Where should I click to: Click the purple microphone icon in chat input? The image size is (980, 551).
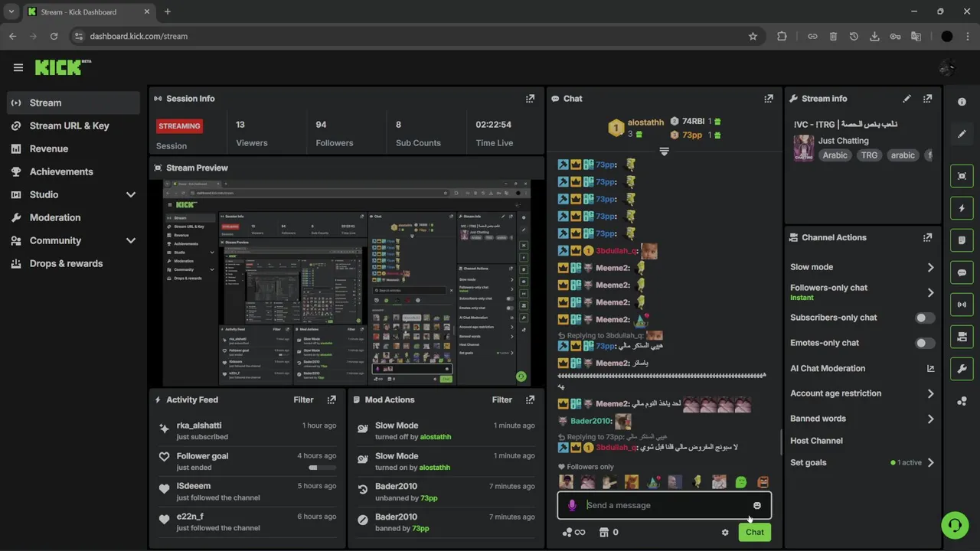pos(572,505)
